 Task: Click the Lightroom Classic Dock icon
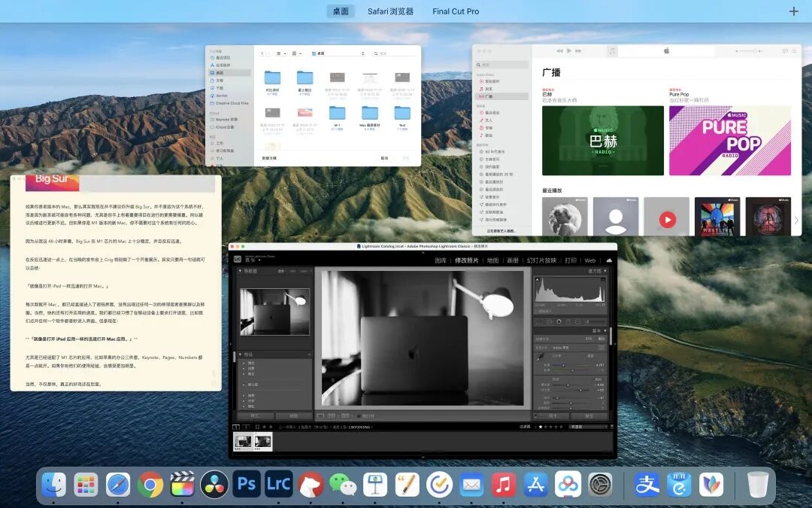click(278, 485)
